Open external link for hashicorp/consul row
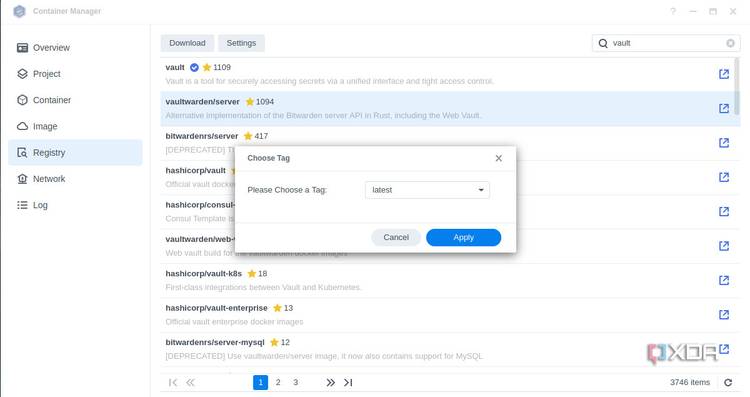 pyautogui.click(x=724, y=211)
